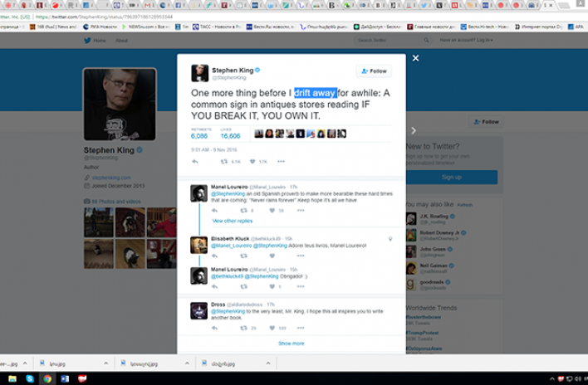The height and width of the screenshot is (385, 588).
Task: Click the Twitter bird logo in header
Action: [x=86, y=40]
